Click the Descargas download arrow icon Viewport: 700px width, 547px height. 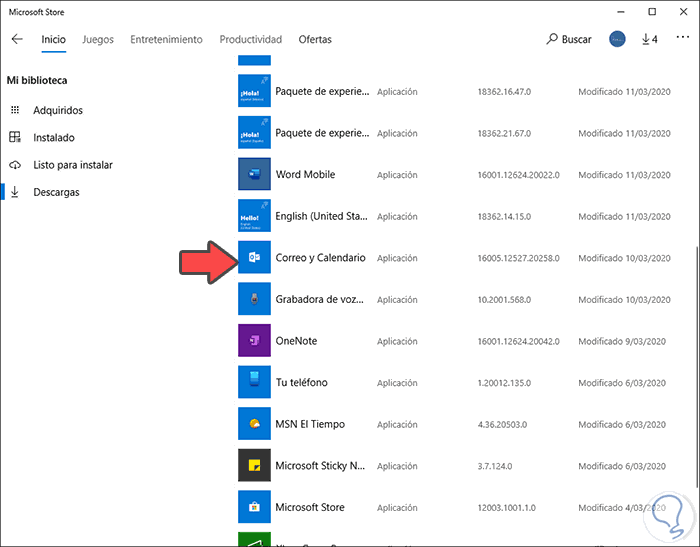[15, 192]
